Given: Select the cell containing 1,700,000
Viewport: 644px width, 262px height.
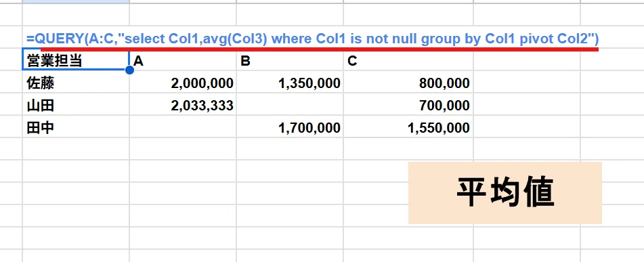Looking at the screenshot, I should (x=290, y=128).
